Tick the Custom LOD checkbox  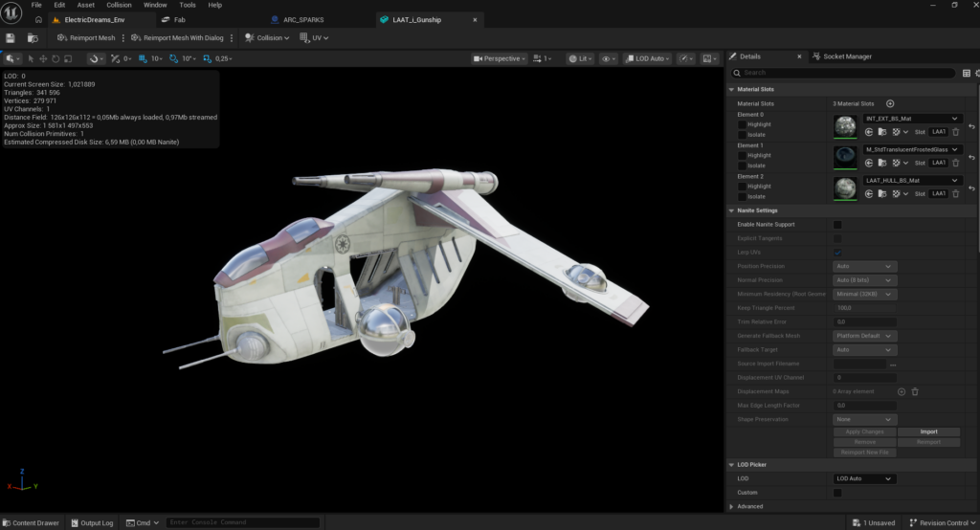pos(837,493)
